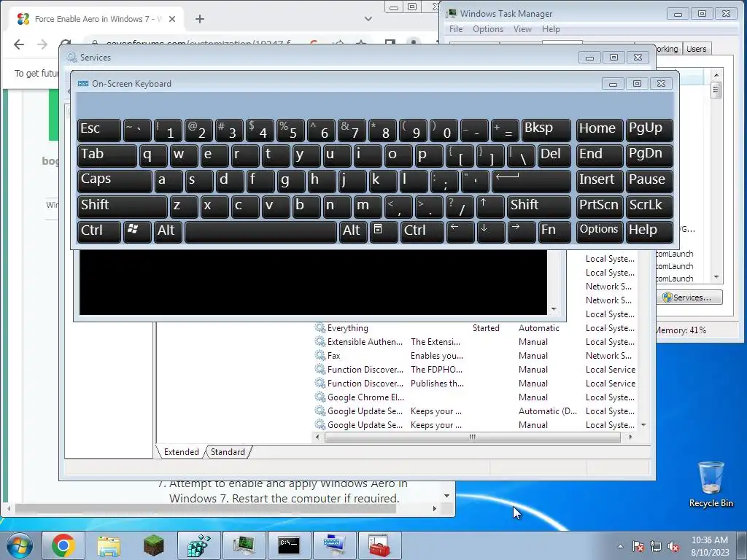Open the Task Manager taskbar icon
Image resolution: width=747 pixels, height=560 pixels.
[244, 545]
